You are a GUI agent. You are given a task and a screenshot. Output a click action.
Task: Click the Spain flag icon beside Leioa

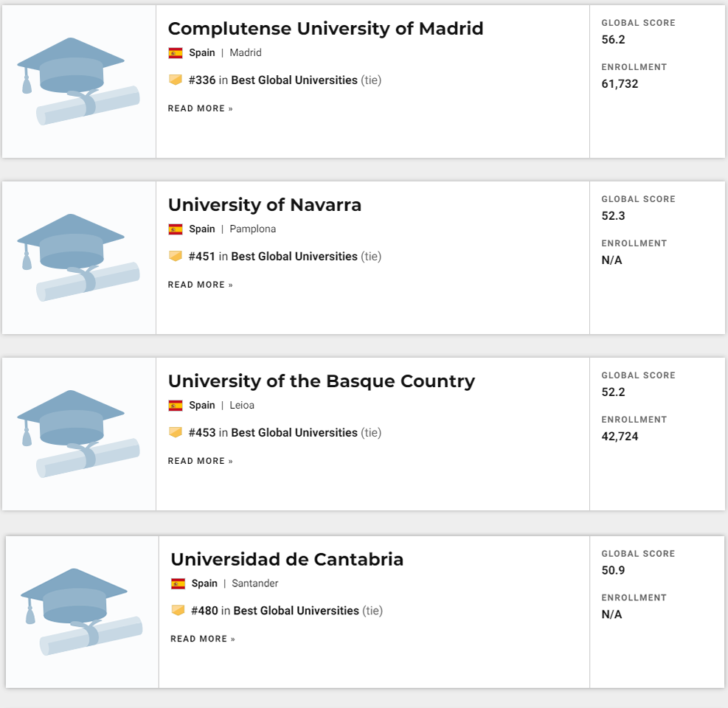(x=176, y=406)
